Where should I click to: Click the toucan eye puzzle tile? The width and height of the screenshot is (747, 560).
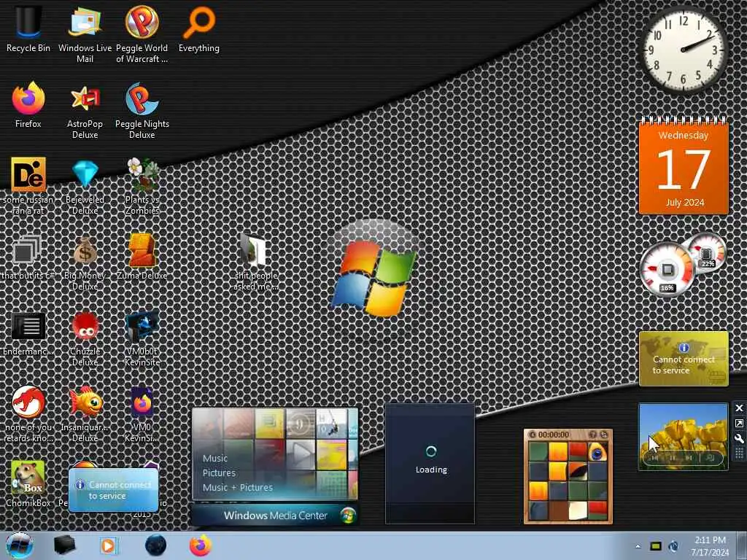(597, 452)
